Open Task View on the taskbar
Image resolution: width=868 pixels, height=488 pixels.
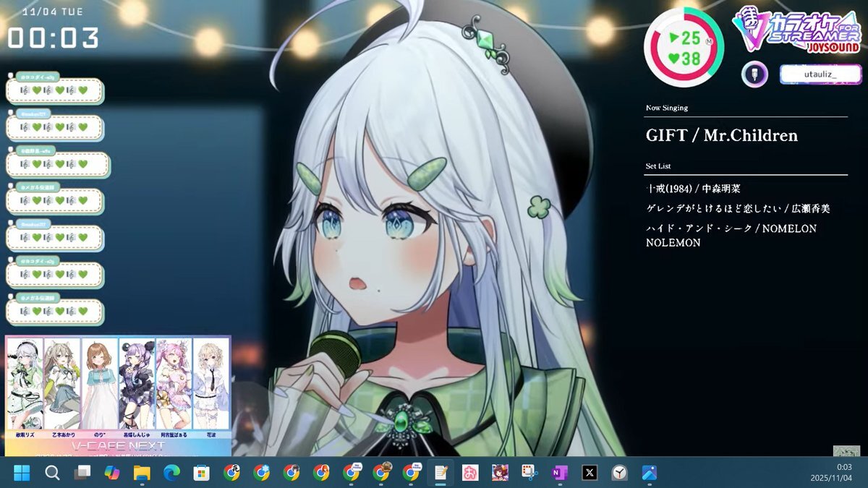click(x=82, y=473)
